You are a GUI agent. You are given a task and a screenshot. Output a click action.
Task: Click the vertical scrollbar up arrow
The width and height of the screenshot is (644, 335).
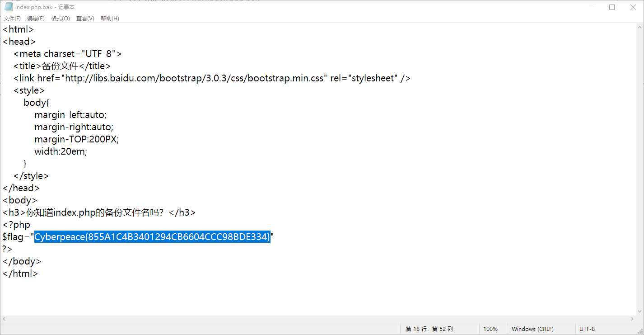tap(640, 27)
